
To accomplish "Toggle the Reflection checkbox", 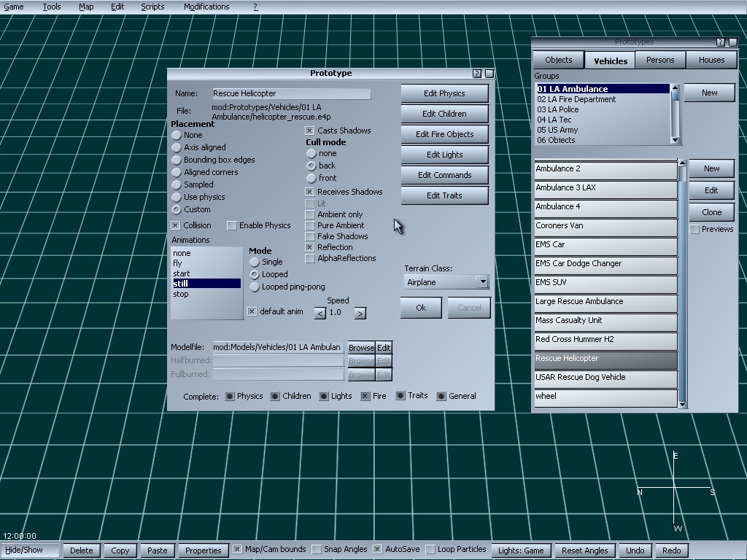I will (309, 248).
